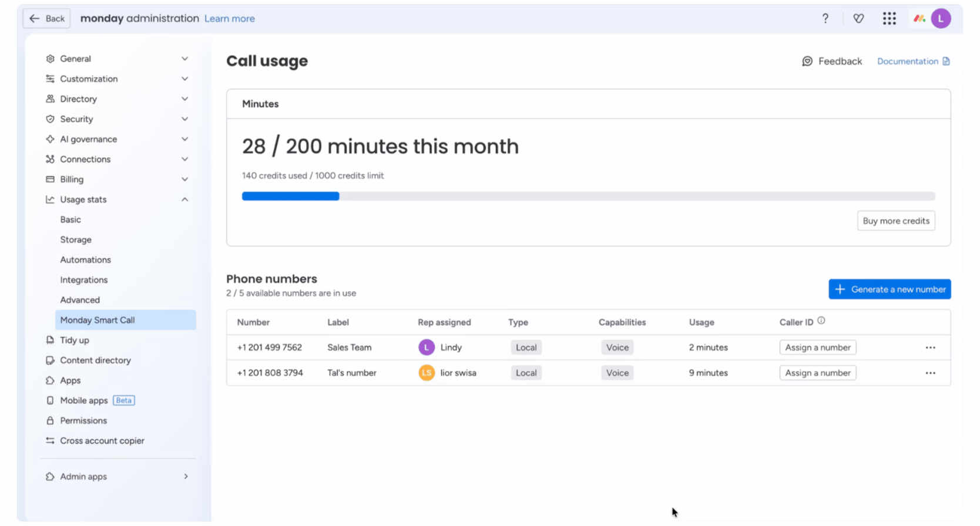Screen dimensions: 980x526
Task: Click the Sales Team label cell
Action: (x=350, y=348)
